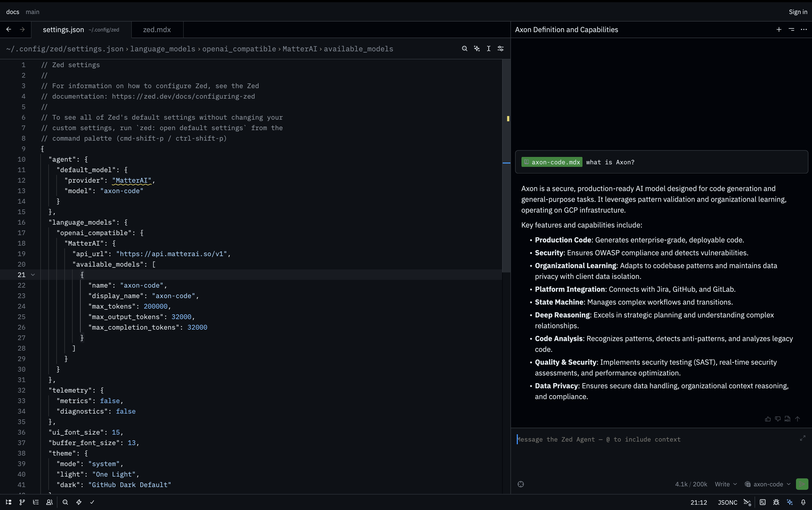Image resolution: width=812 pixels, height=510 pixels.
Task: Collapse the code fold at line 21
Action: (x=33, y=275)
